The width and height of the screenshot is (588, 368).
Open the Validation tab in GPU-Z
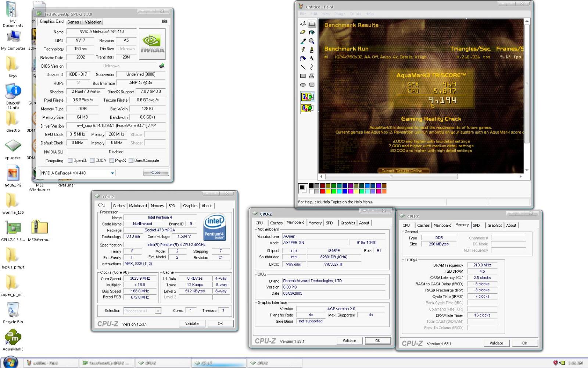coord(93,22)
